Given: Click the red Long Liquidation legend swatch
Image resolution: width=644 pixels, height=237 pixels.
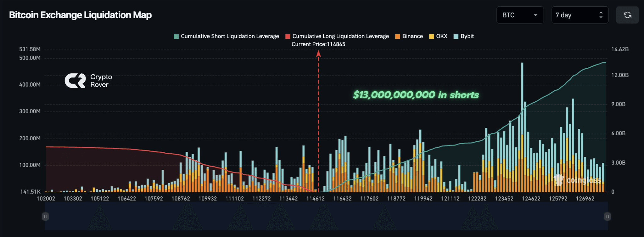Looking at the screenshot, I should coord(288,37).
